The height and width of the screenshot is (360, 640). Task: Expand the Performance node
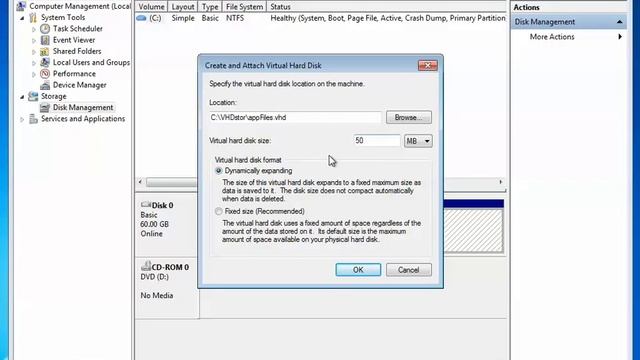34,74
